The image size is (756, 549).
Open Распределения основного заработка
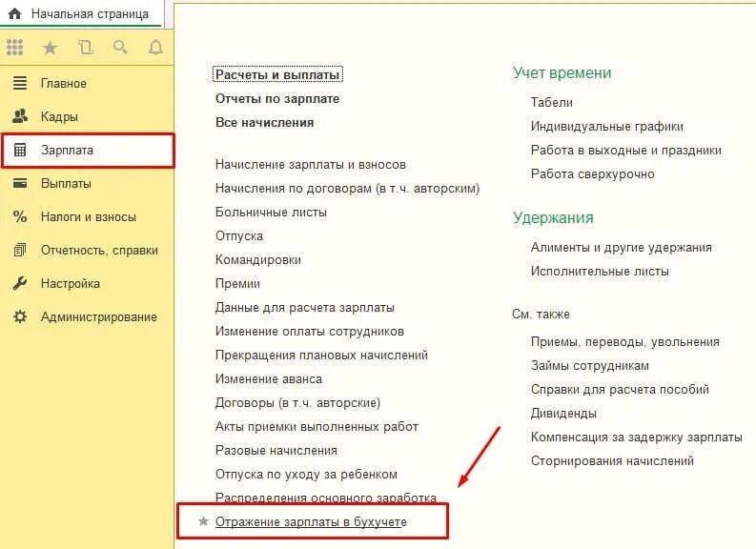pos(325,498)
